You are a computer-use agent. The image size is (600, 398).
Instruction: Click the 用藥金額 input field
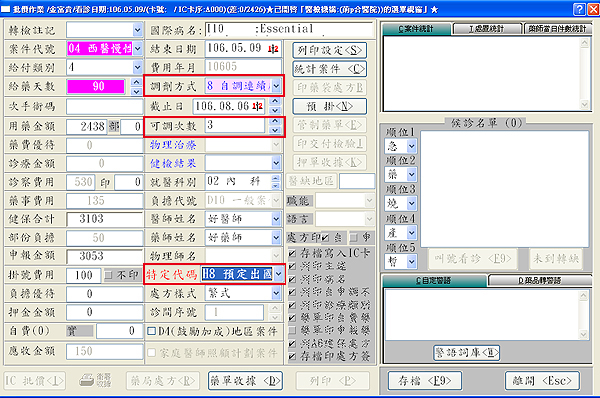pyautogui.click(x=86, y=127)
